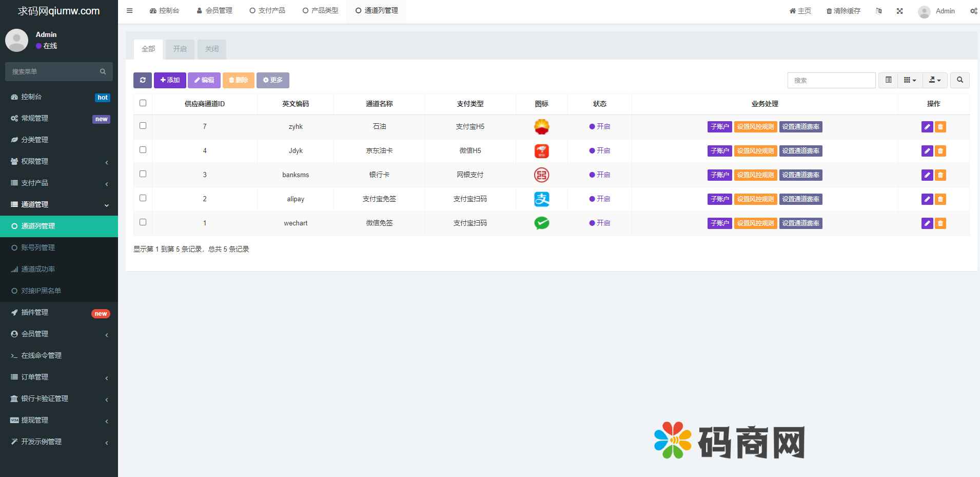Open settings gears icon at top right
Viewport: 980px width, 477px height.
[973, 11]
